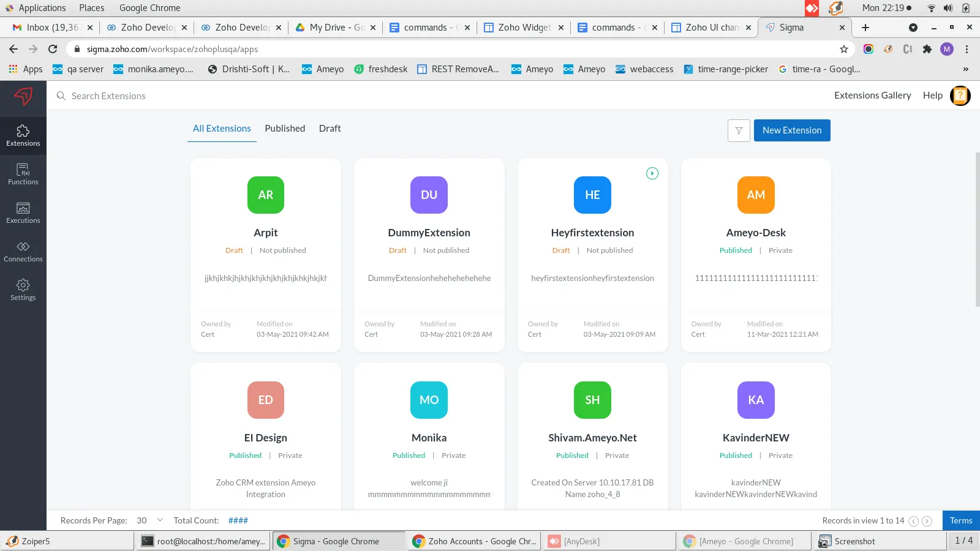This screenshot has width=980, height=551.
Task: Open the Ameyo-Desk extension card
Action: click(756, 255)
